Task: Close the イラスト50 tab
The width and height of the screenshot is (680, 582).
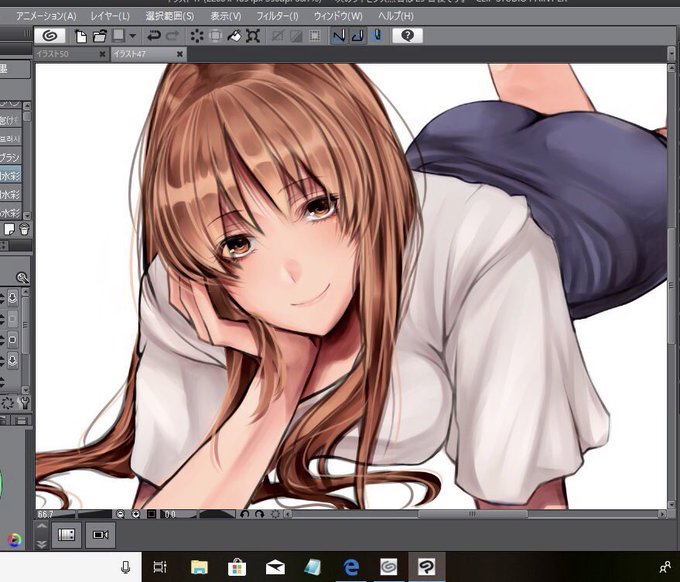Action: (102, 54)
